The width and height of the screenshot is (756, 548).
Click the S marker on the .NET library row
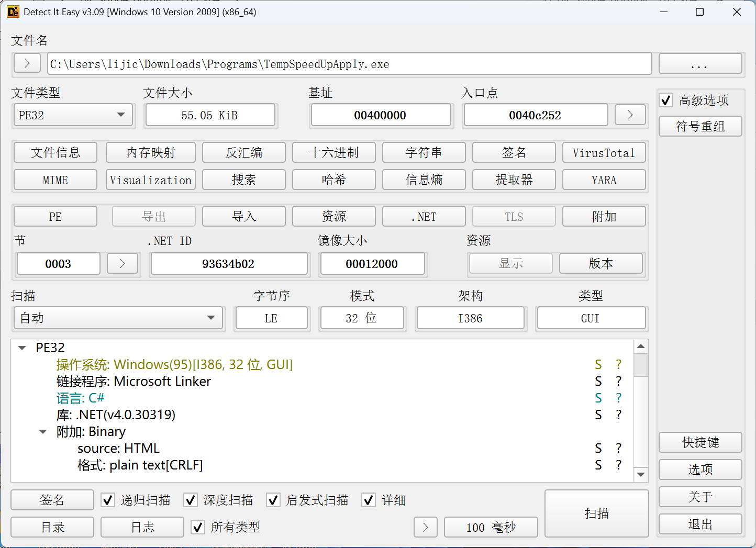pos(598,415)
